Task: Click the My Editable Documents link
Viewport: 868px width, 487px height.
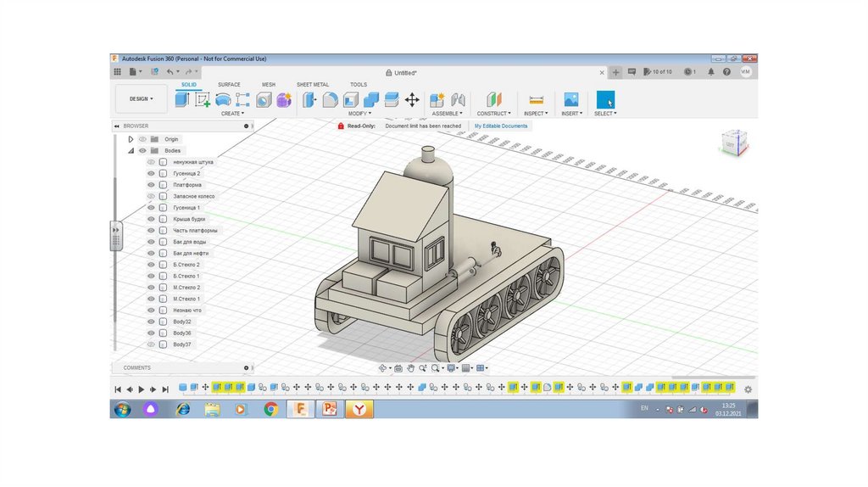Action: [x=500, y=126]
